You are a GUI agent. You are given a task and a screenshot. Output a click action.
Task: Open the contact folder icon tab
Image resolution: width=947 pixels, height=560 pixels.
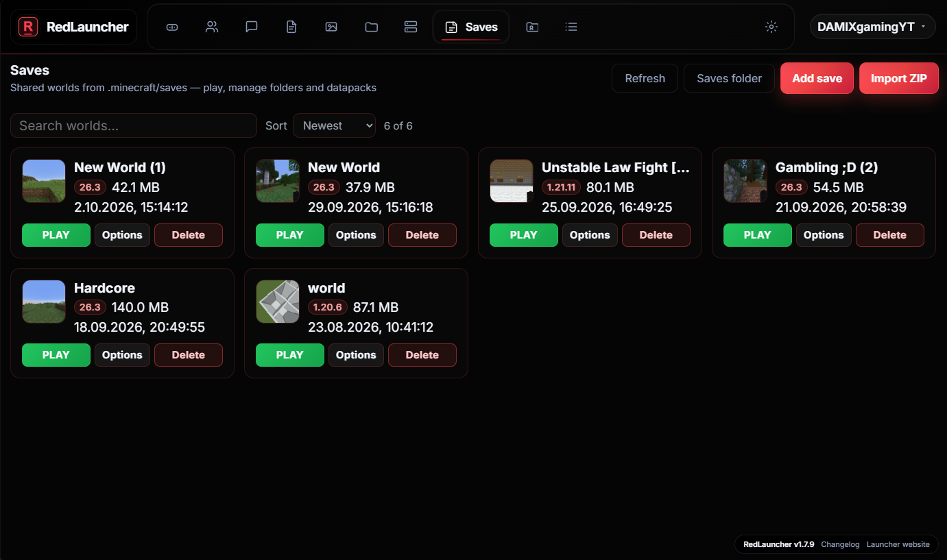pos(531,27)
